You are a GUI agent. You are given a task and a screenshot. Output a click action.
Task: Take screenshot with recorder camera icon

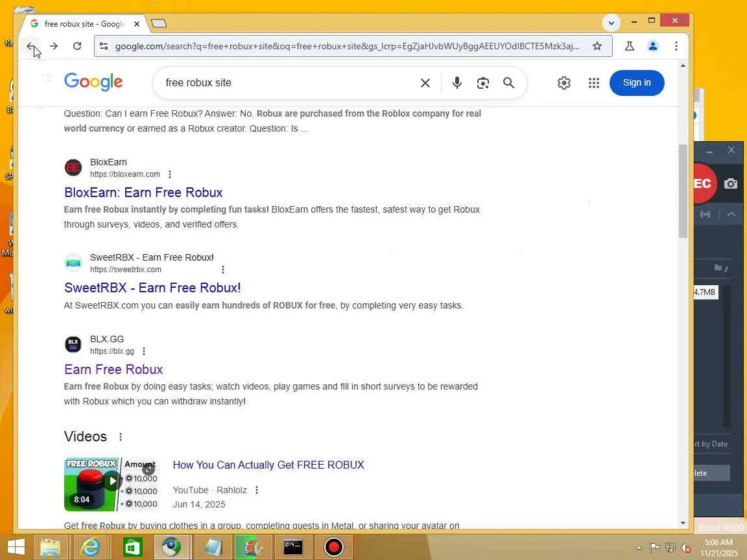click(x=731, y=184)
